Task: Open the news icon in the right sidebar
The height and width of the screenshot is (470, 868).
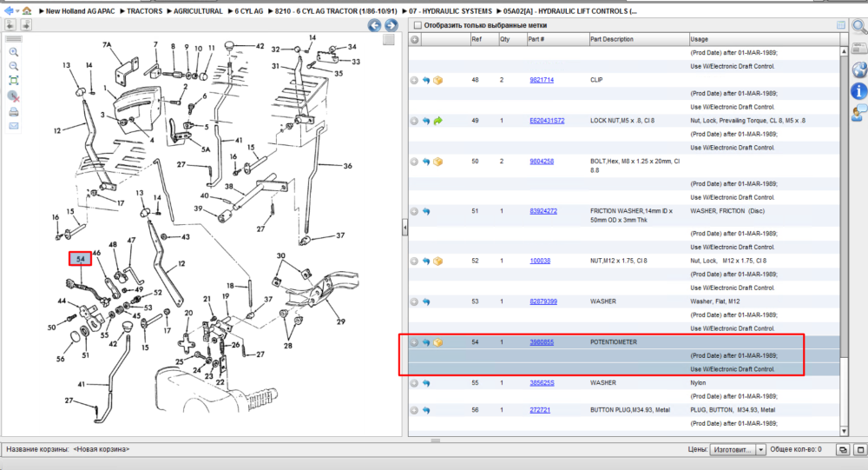Action: (x=859, y=49)
